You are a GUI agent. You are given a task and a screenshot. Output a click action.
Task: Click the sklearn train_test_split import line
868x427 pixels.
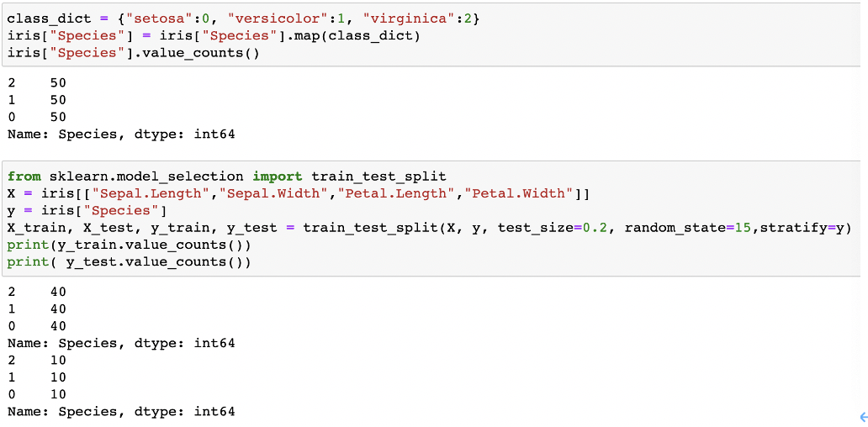click(x=227, y=177)
